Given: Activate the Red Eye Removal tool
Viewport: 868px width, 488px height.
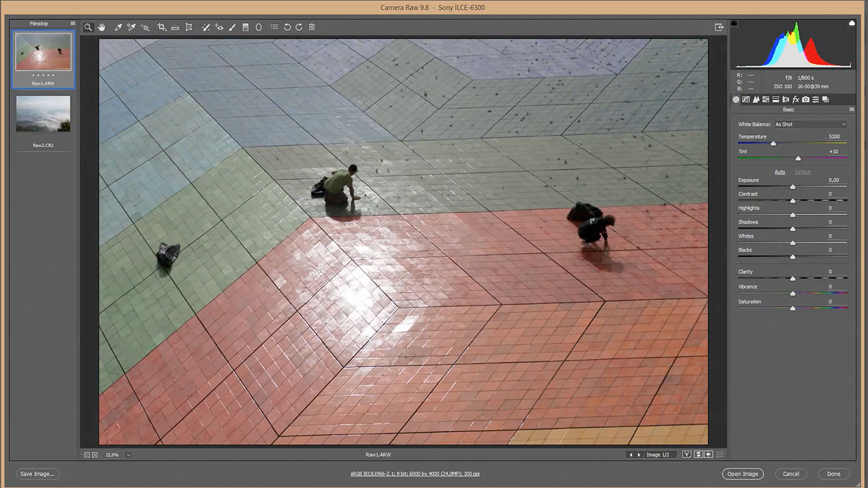Looking at the screenshot, I should click(219, 27).
